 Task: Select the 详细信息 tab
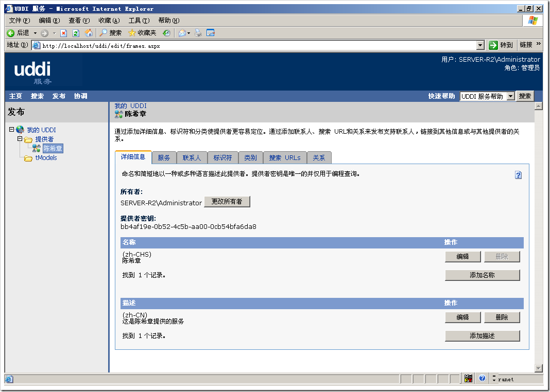[x=133, y=157]
